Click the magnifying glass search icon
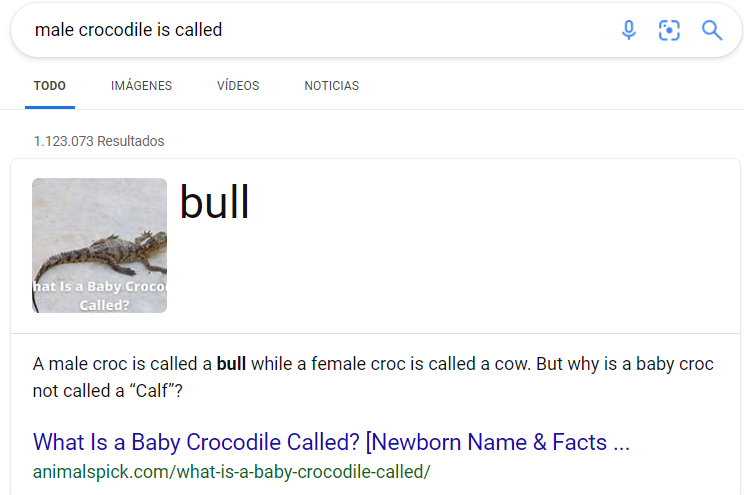 click(712, 30)
